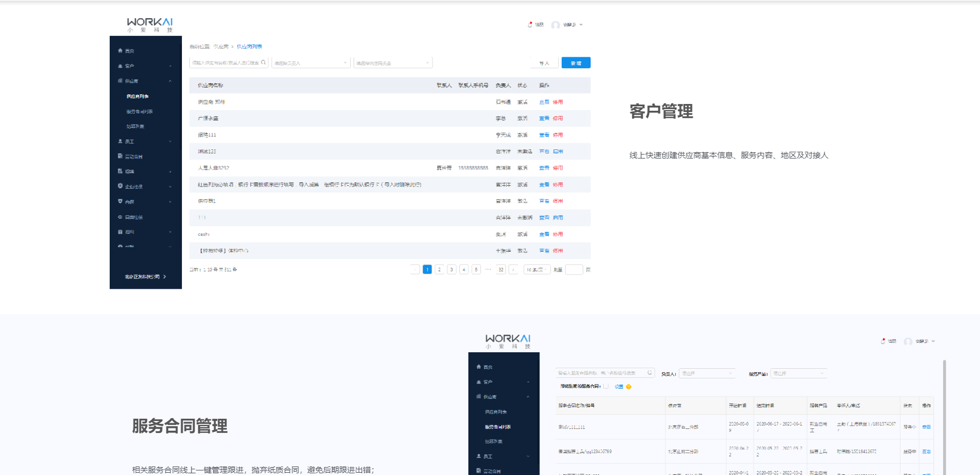Viewport: 980px width, 475px height.
Task: Expand 客户 chevron in upper sidebar
Action: [x=170, y=66]
